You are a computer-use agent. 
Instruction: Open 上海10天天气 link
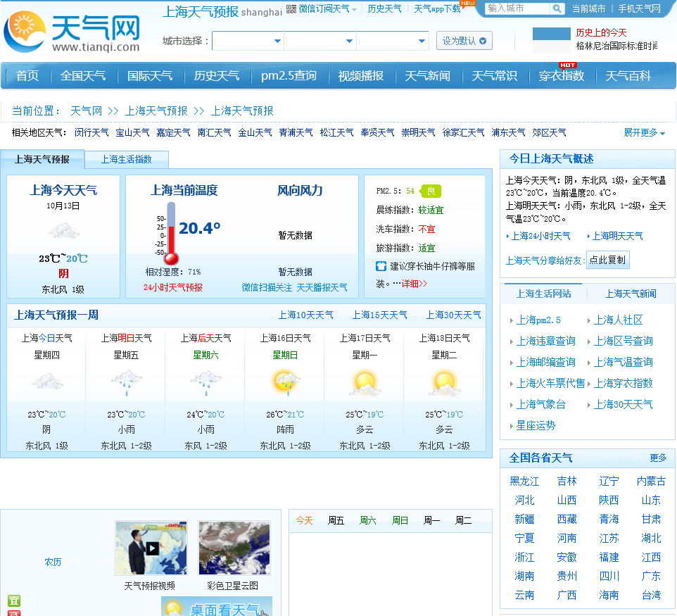pos(305,315)
